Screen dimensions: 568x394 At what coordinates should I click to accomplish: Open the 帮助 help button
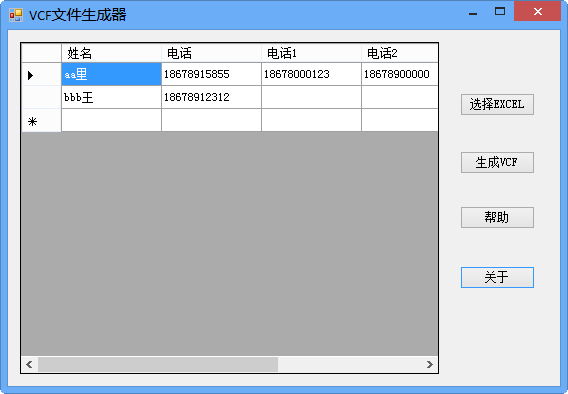[x=497, y=217]
